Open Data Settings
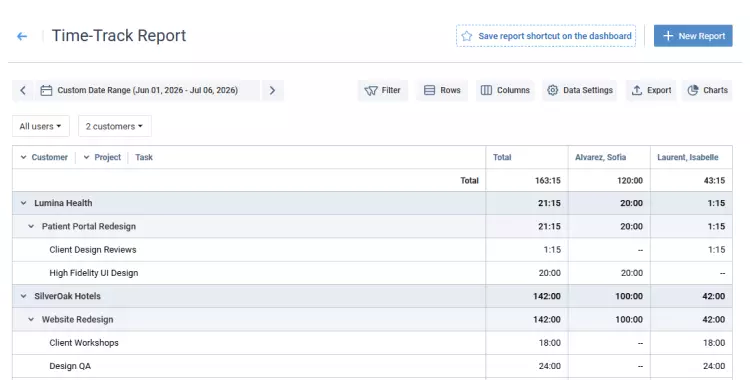The image size is (750, 380). tap(580, 90)
